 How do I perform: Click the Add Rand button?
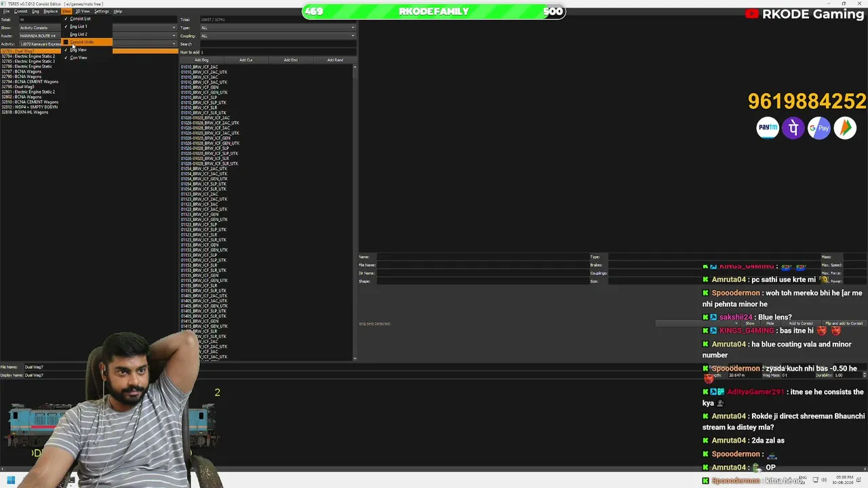[335, 60]
